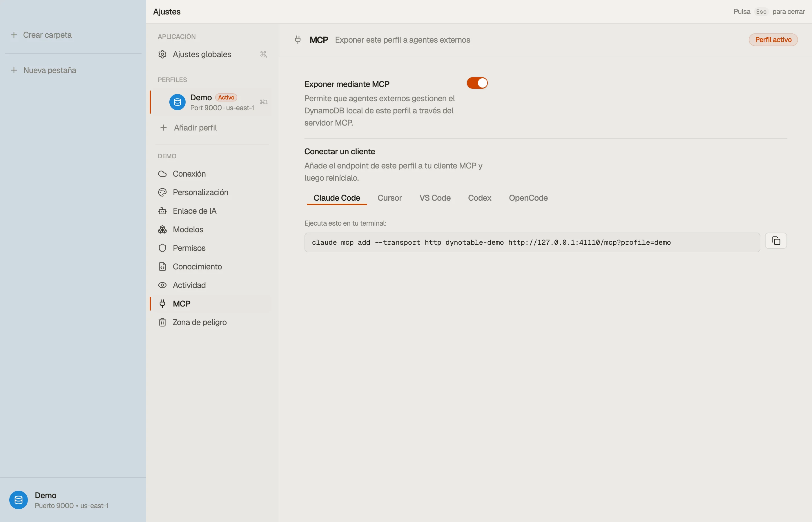This screenshot has height=522, width=812.
Task: Click the Demo avatar in bottom-left status area
Action: [18, 500]
